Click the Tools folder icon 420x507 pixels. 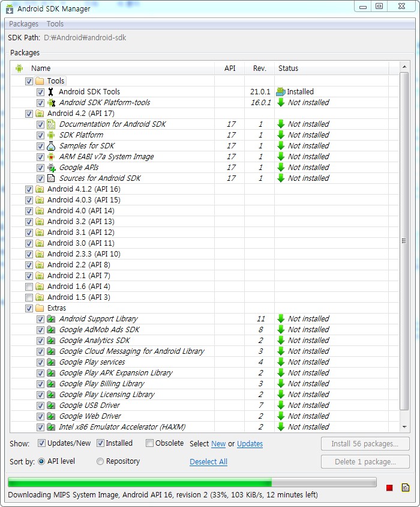coord(40,81)
